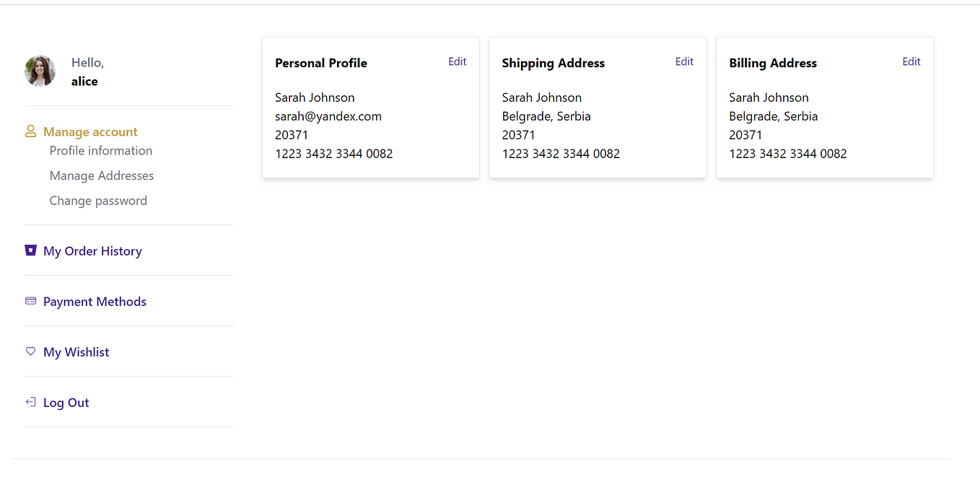Click the user avatar photo

[x=40, y=71]
